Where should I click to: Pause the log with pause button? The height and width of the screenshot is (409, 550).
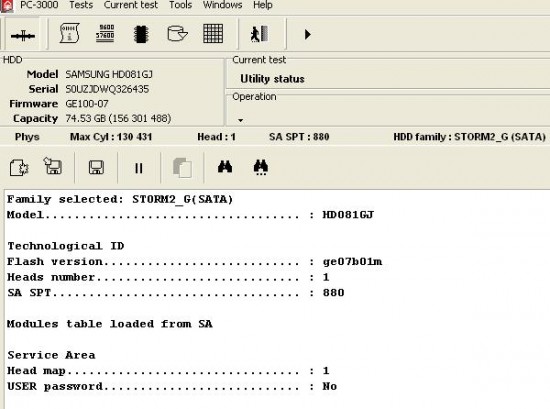tap(139, 168)
